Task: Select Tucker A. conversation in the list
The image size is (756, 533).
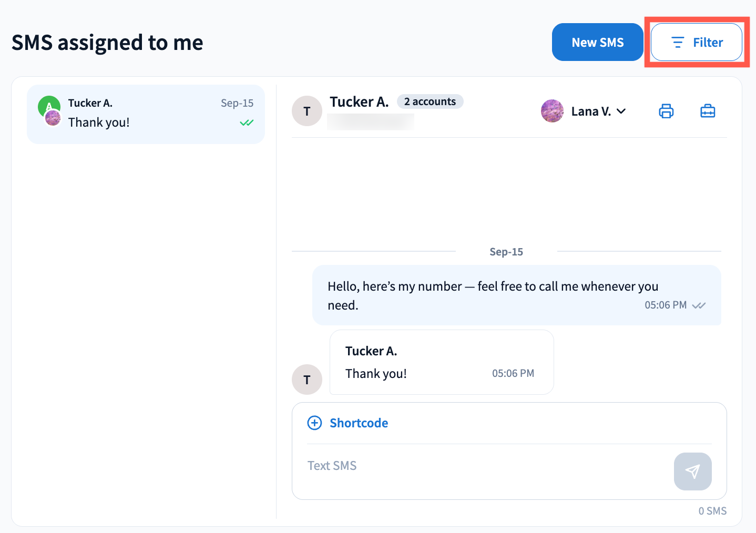Action: click(x=146, y=114)
